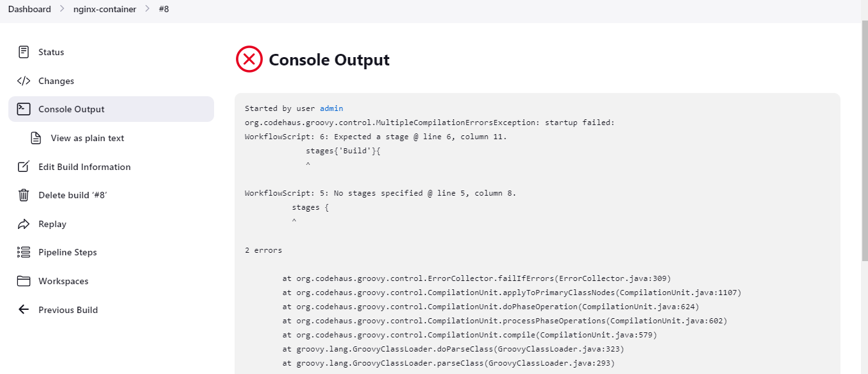Click the Status document icon
Viewport: 868px width, 374px height.
(24, 52)
